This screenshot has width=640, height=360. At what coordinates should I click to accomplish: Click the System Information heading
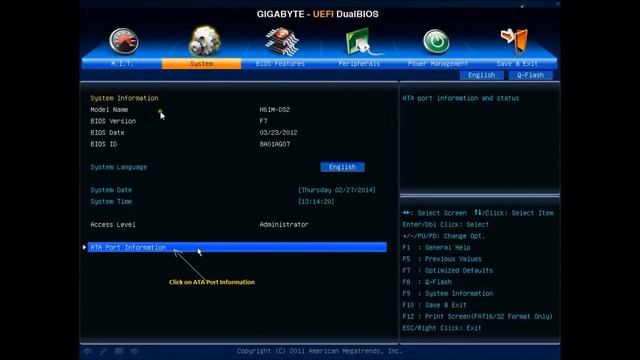coord(124,98)
